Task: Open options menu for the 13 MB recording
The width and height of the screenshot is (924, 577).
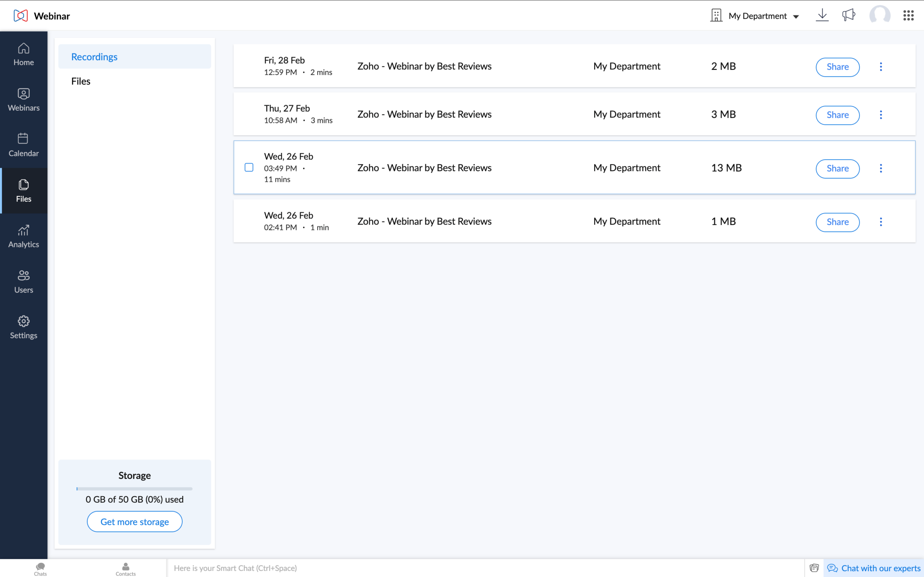Action: pos(881,168)
